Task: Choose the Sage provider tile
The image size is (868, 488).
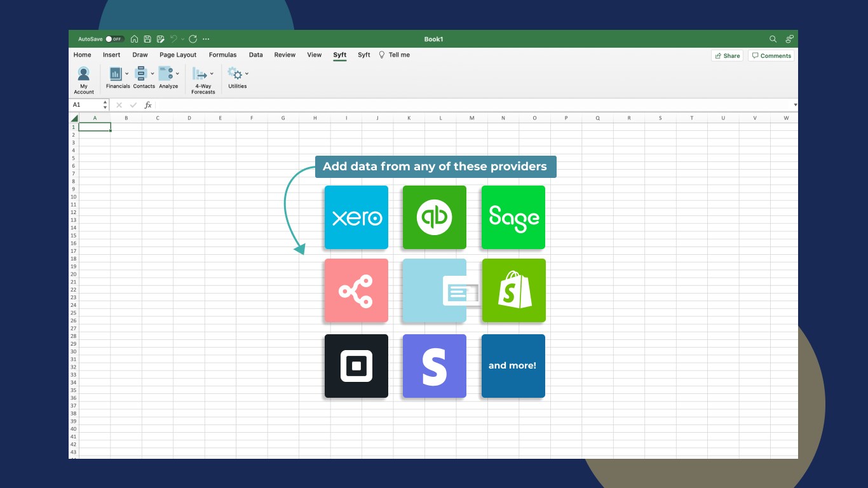Action: tap(513, 217)
